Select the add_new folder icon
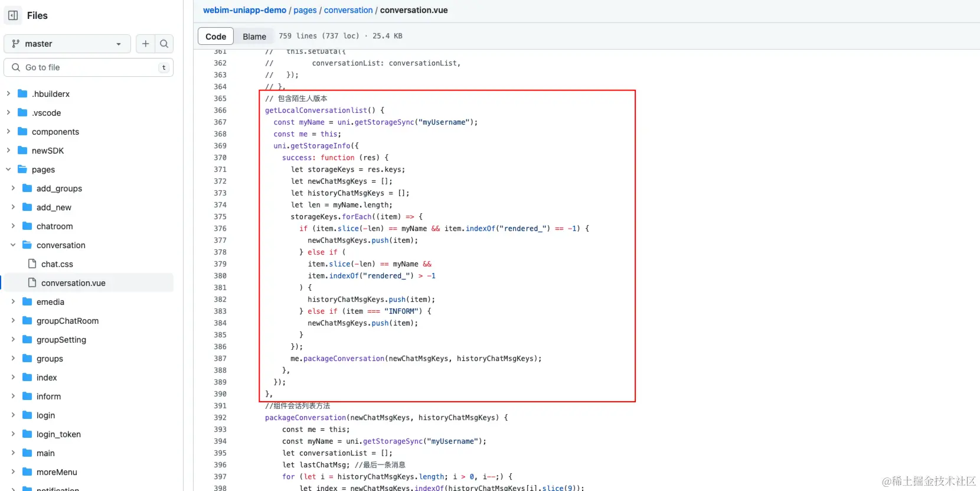Image resolution: width=980 pixels, height=491 pixels. click(x=27, y=207)
